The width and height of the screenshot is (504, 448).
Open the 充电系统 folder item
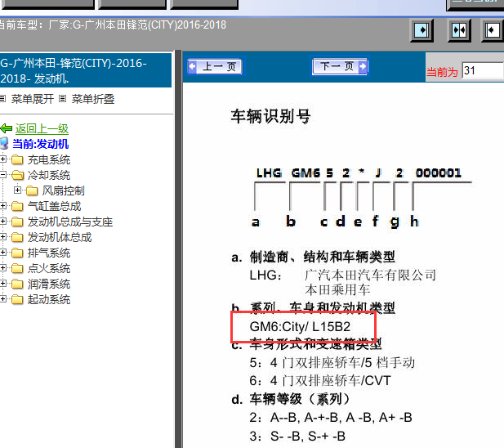49,159
